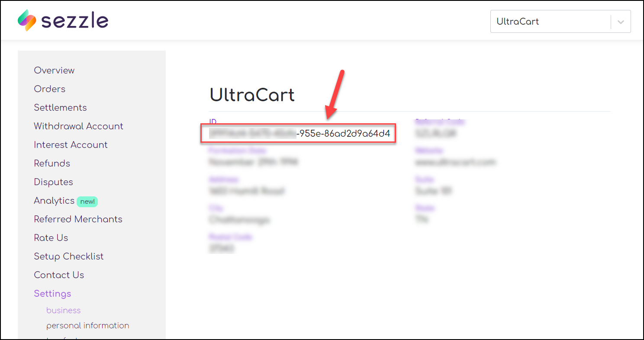Image resolution: width=644 pixels, height=340 pixels.
Task: Click the green 'new!' badge
Action: click(x=87, y=201)
